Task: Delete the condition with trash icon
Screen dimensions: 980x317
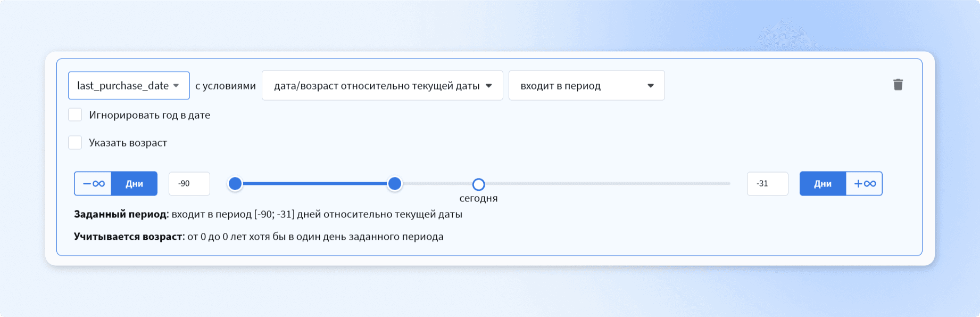Action: click(898, 85)
